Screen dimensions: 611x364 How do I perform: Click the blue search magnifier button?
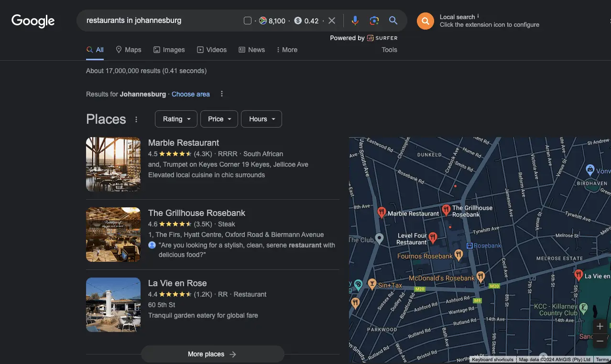(x=393, y=21)
